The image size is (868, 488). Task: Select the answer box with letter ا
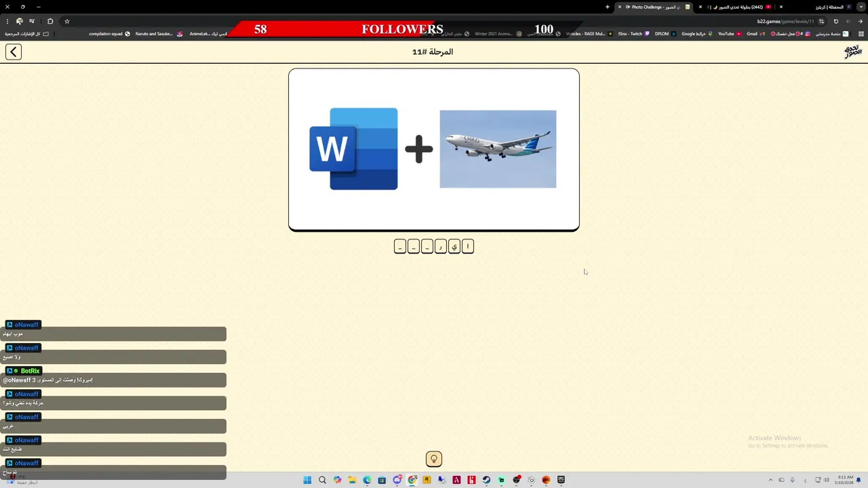tap(467, 246)
